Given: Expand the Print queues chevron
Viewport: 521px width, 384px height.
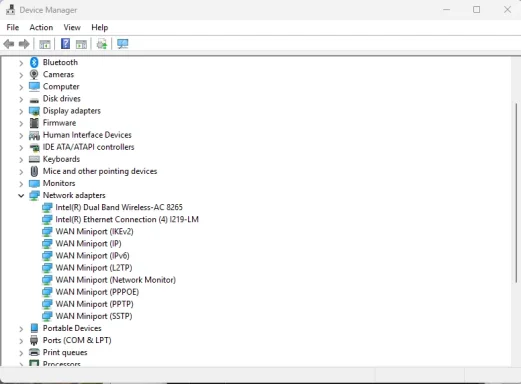Looking at the screenshot, I should [x=21, y=353].
